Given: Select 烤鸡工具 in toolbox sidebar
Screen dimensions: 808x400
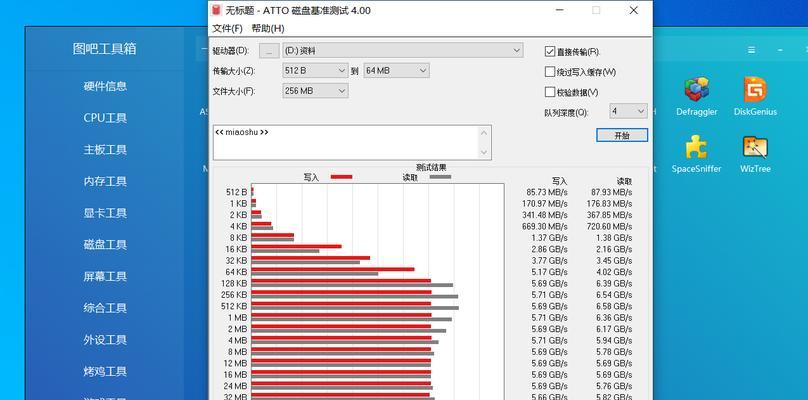Looking at the screenshot, I should point(105,372).
